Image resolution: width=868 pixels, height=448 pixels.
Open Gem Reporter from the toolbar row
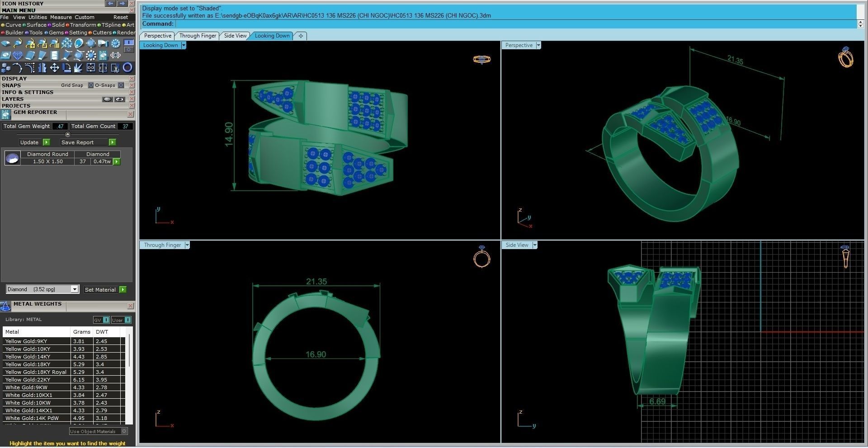coord(103,56)
